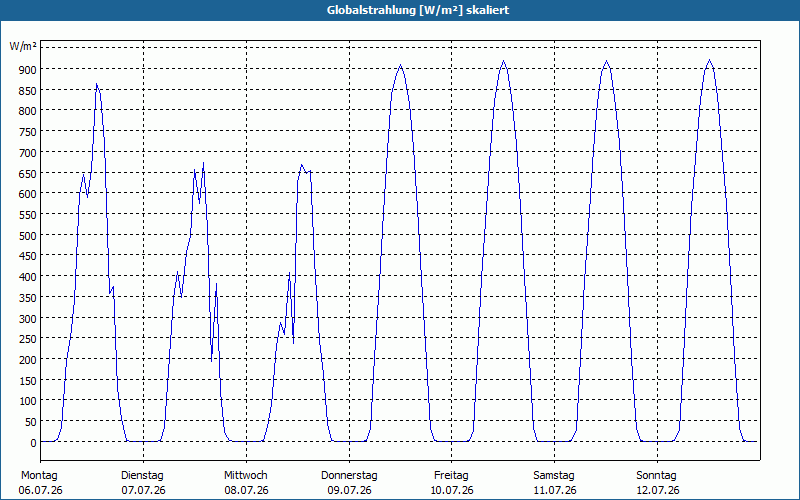Viewport: 800px width, 500px height.
Task: Click the Thursday curve peak near 900
Action: [x=401, y=65]
